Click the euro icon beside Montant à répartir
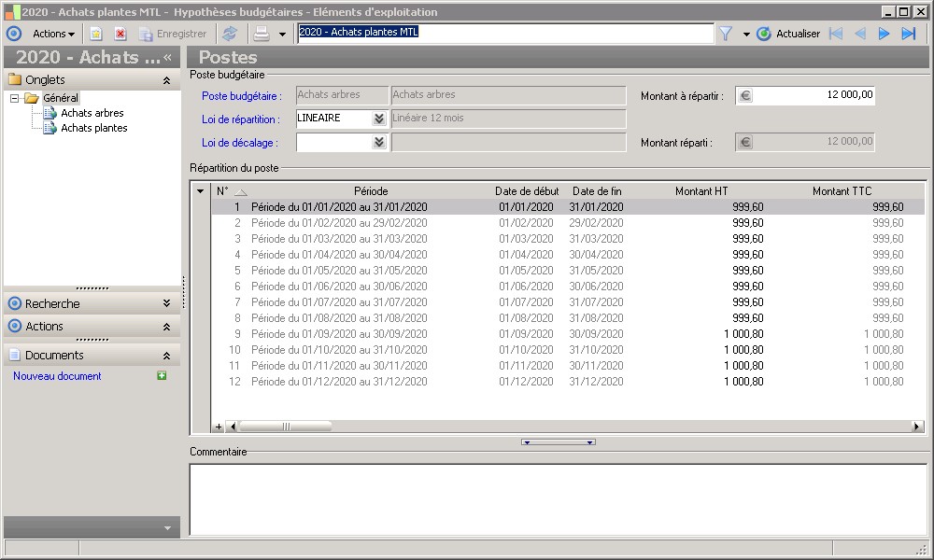Image resolution: width=934 pixels, height=560 pixels. 744,95
